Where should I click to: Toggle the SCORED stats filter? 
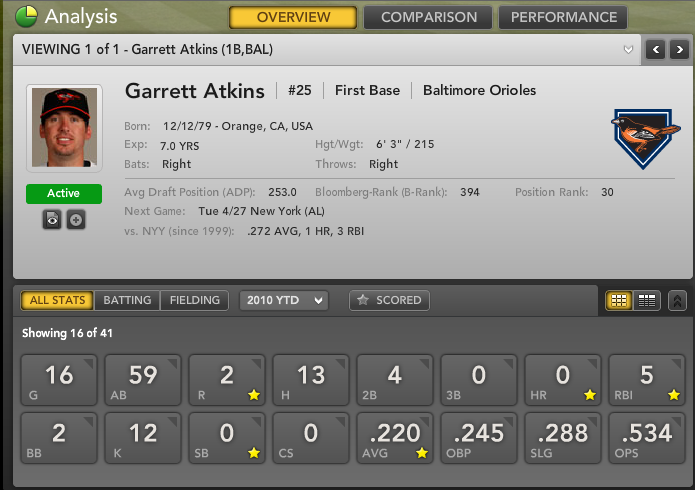point(389,300)
